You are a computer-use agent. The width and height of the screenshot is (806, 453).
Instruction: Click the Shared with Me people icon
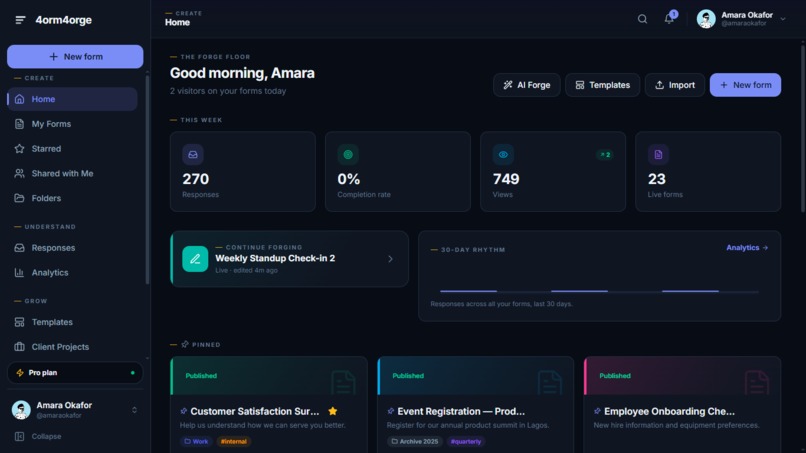pyautogui.click(x=20, y=173)
